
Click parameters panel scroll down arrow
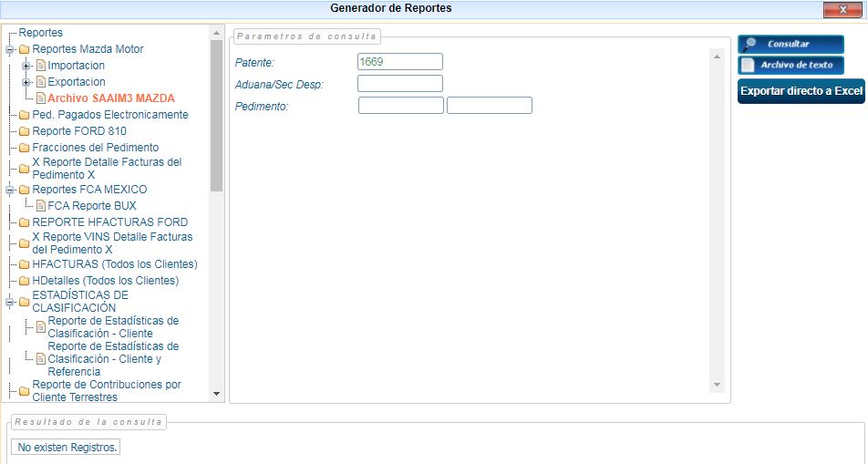click(717, 385)
